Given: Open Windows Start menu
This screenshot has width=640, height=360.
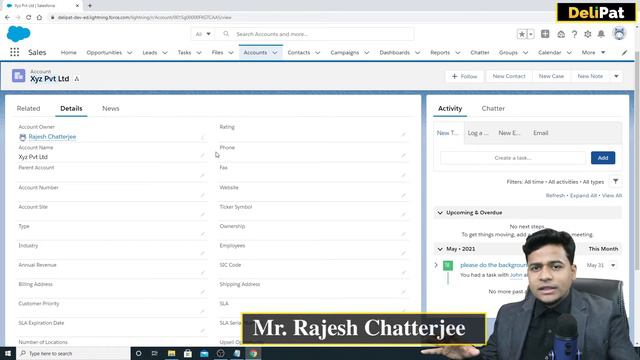Looking at the screenshot, I should 8,353.
